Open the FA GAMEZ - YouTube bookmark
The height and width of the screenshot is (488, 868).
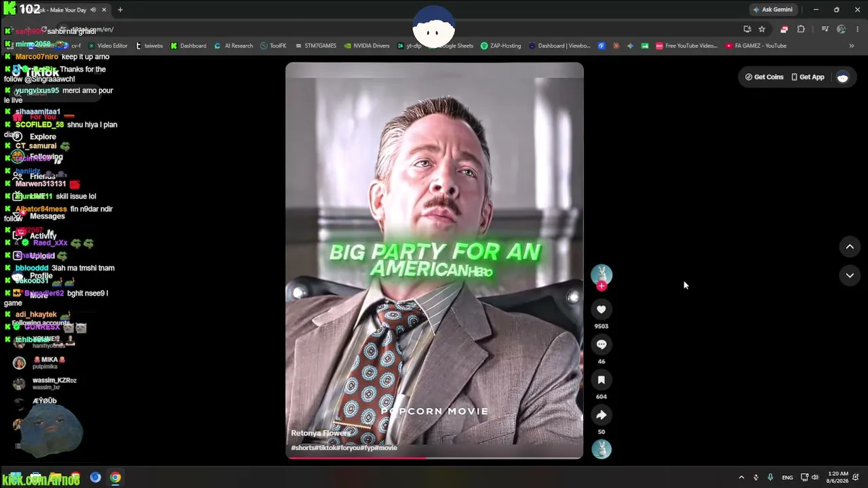click(x=756, y=46)
